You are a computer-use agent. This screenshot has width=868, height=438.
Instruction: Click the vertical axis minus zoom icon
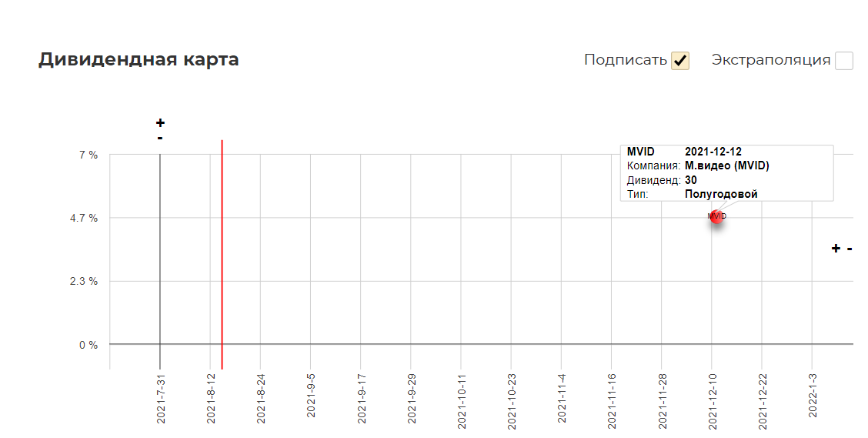click(160, 137)
